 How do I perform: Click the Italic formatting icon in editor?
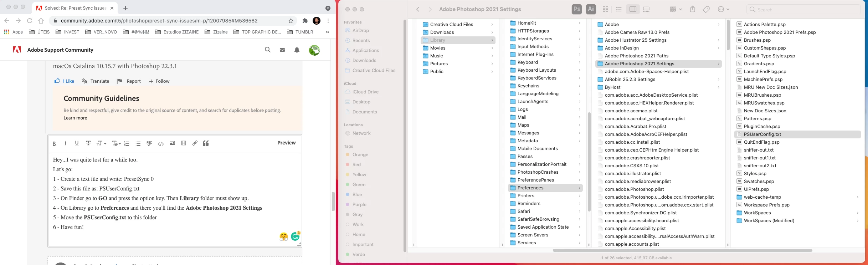[x=65, y=143]
